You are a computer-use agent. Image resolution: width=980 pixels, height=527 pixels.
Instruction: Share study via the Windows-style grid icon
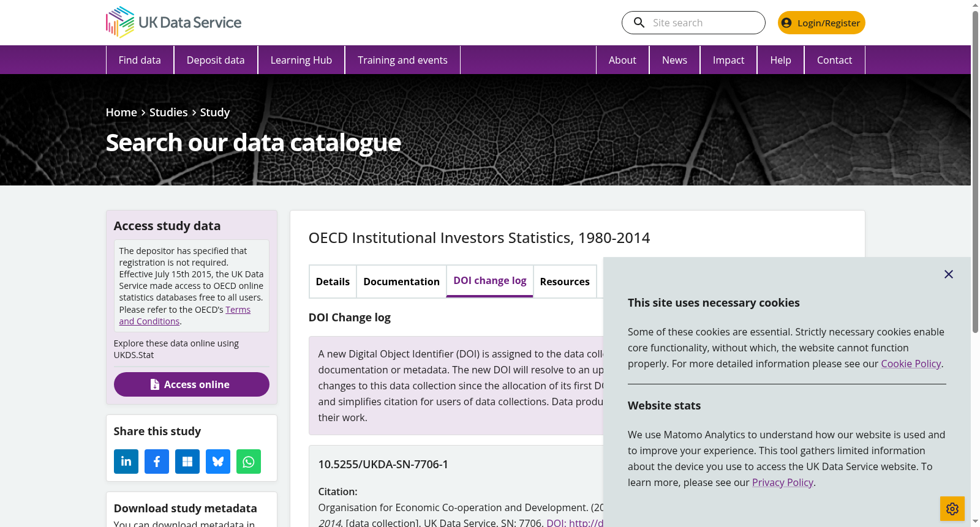[x=187, y=462]
